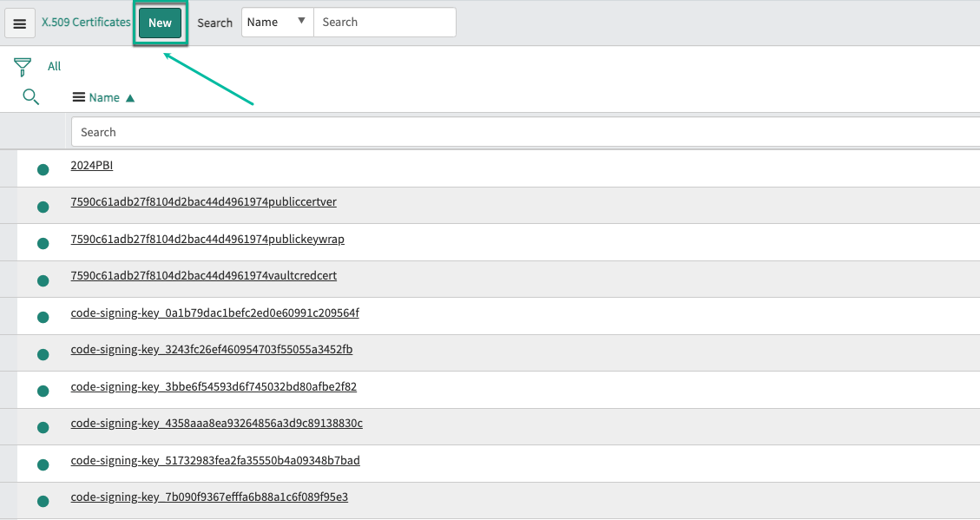Click status dot for code-signing-key_7b090f9367efffa6b88a1c6f089f95e3
Screen dimensions: 980x520
click(x=43, y=501)
